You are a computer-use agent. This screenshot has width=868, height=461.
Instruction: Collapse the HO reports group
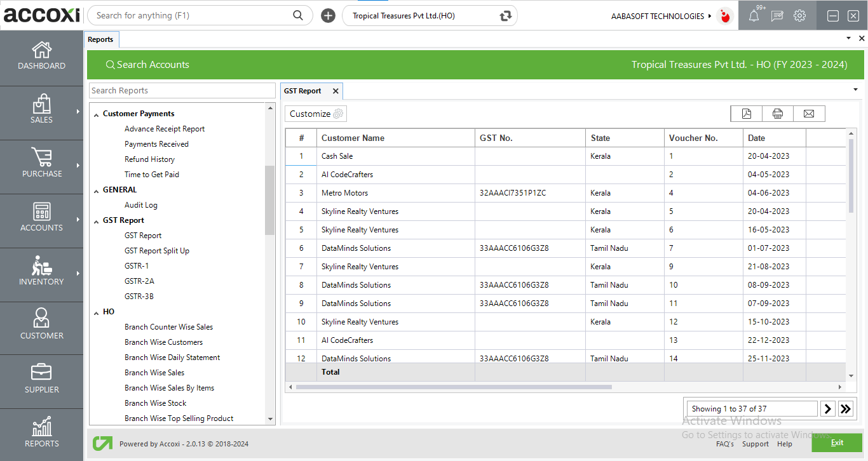coord(97,312)
